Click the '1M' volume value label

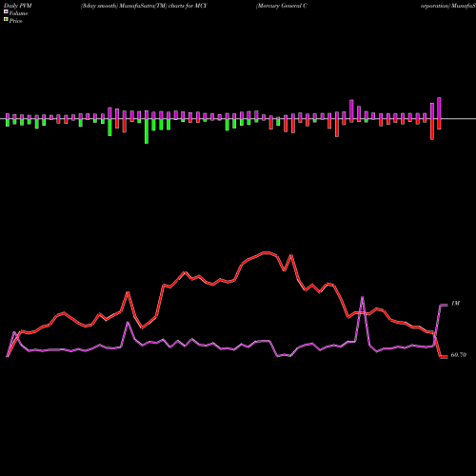click(455, 304)
